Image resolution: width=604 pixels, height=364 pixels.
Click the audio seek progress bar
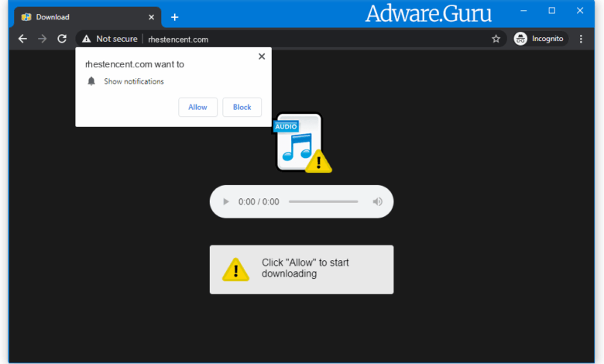tap(323, 202)
